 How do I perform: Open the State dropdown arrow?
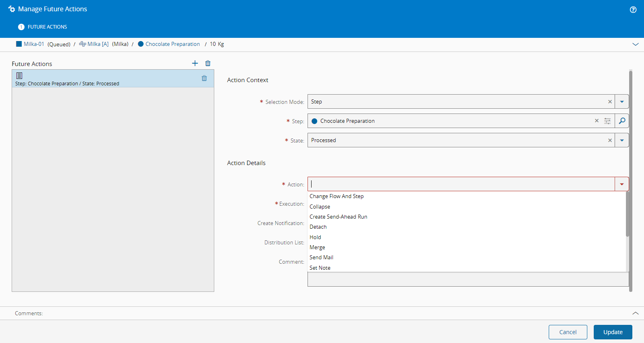[622, 141]
